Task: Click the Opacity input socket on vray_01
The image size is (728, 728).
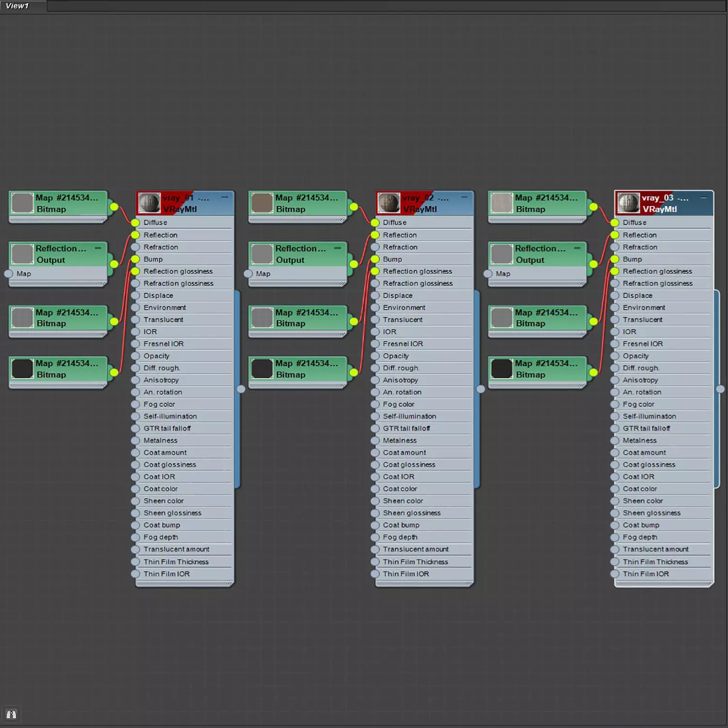Action: pos(135,356)
